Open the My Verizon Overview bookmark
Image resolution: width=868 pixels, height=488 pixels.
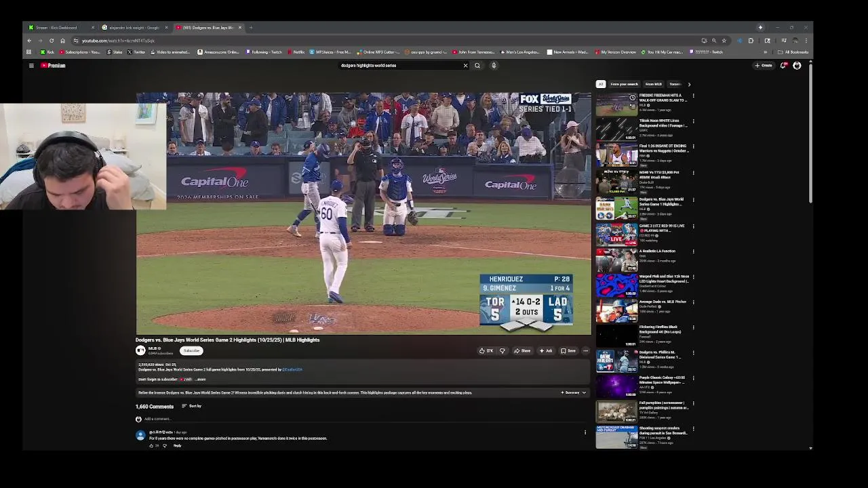tap(615, 52)
